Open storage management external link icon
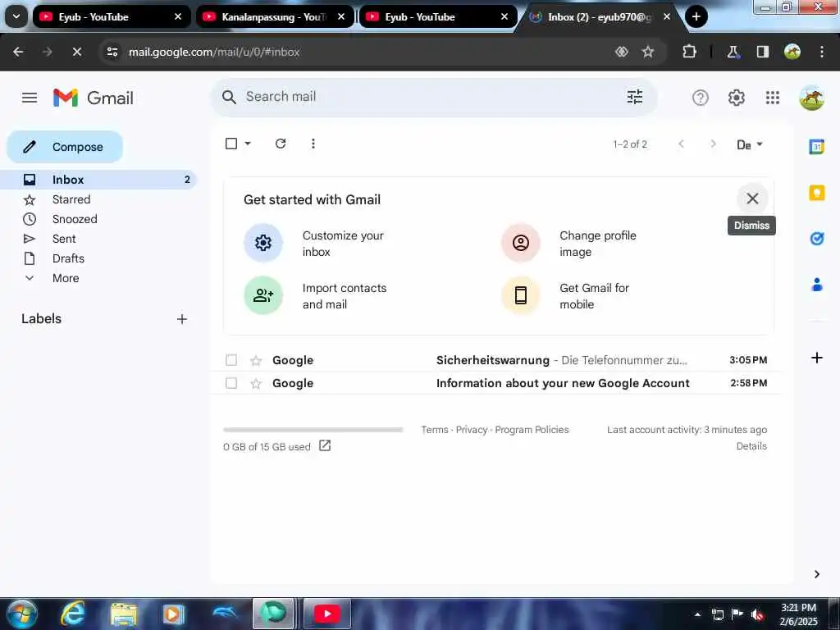This screenshot has width=840, height=630. click(325, 445)
